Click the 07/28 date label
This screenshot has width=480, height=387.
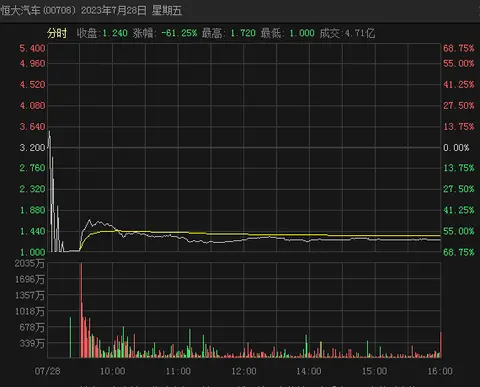pos(47,371)
